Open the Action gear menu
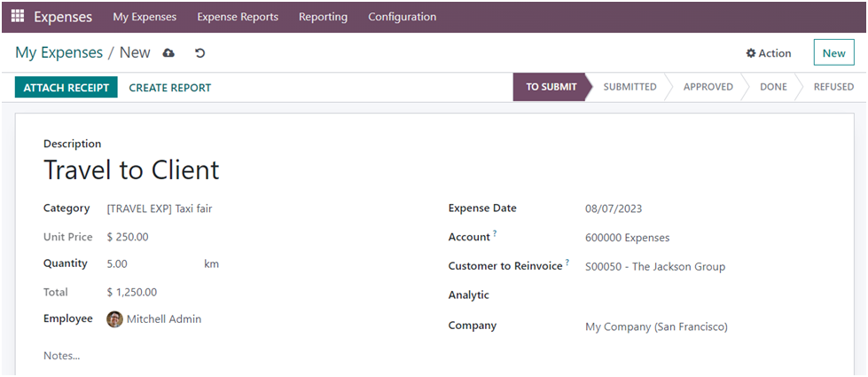This screenshot has width=868, height=377. pyautogui.click(x=768, y=53)
